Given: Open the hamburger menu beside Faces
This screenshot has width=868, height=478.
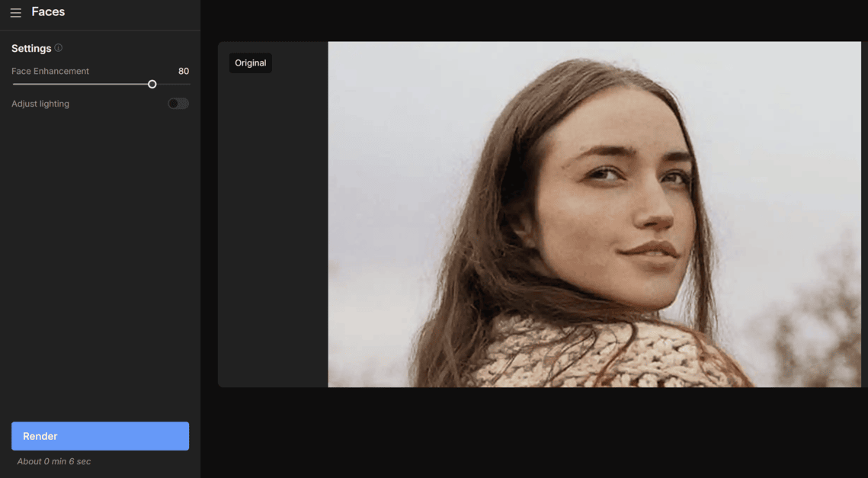Looking at the screenshot, I should (x=15, y=13).
